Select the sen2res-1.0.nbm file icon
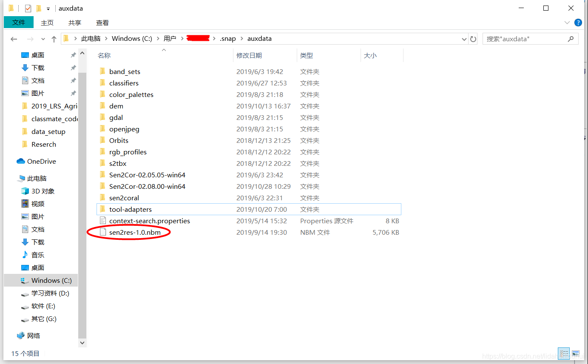This screenshot has height=364, width=588. point(102,232)
